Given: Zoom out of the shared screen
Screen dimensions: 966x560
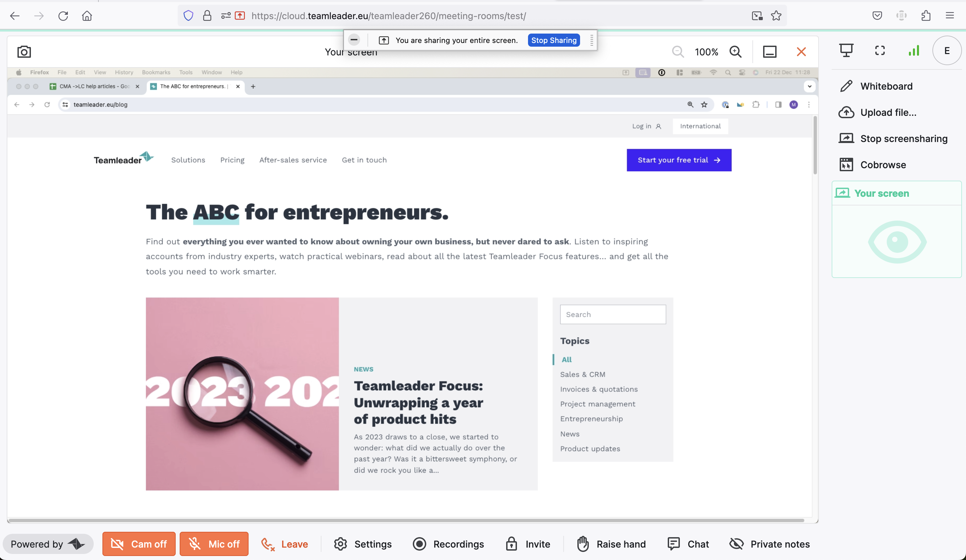Looking at the screenshot, I should coord(678,52).
